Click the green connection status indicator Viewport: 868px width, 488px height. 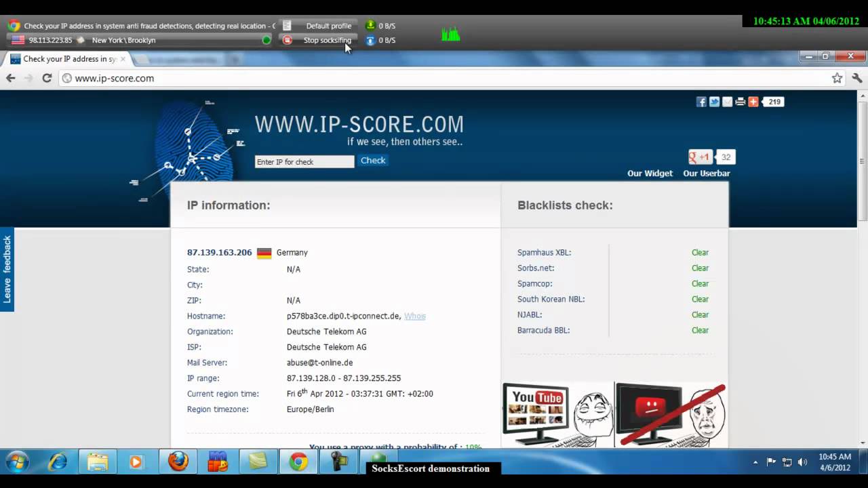(267, 40)
